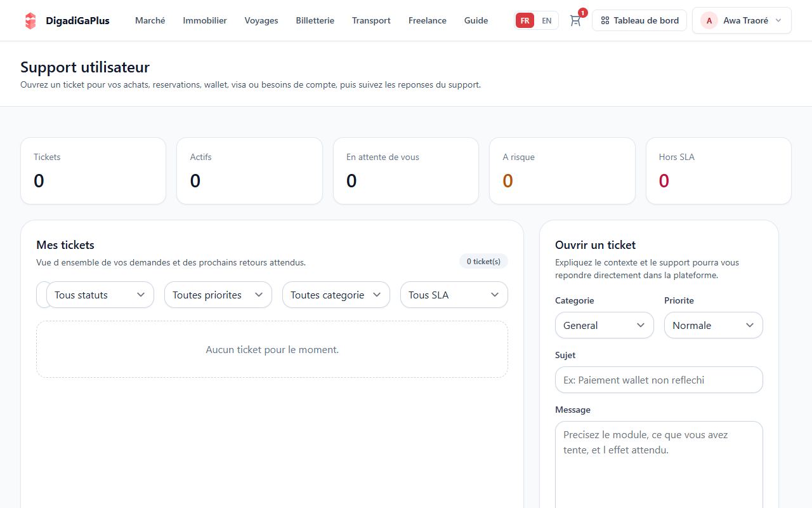
Task: Select the A risque stat card
Action: tap(562, 171)
